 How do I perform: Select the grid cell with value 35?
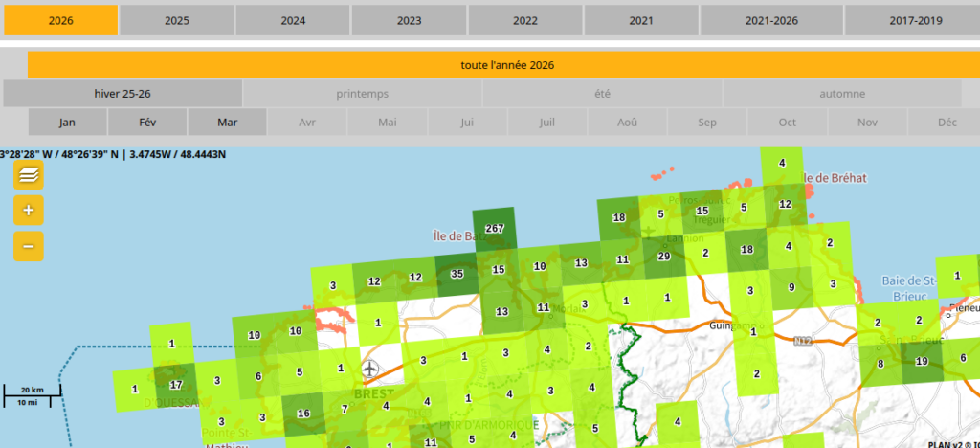[457, 274]
